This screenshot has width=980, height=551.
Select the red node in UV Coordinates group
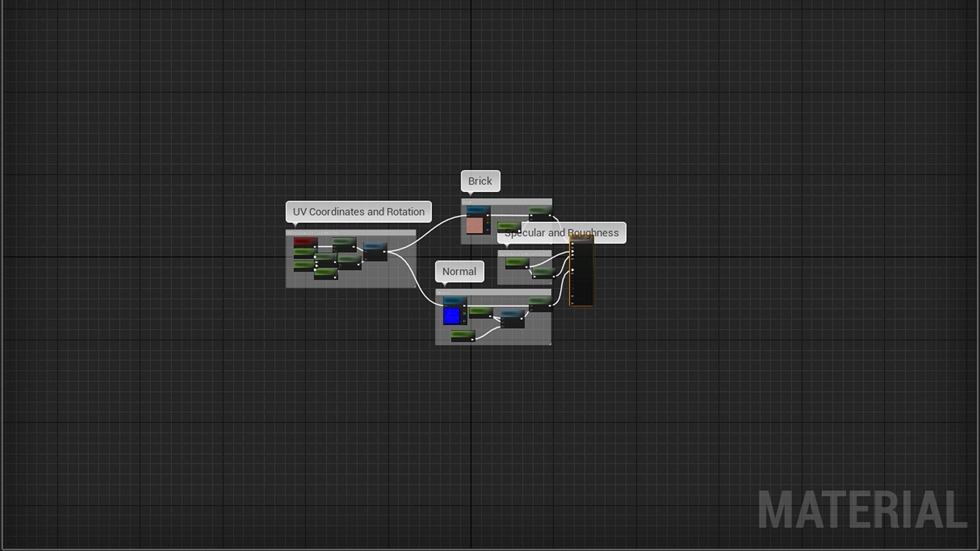pos(305,241)
